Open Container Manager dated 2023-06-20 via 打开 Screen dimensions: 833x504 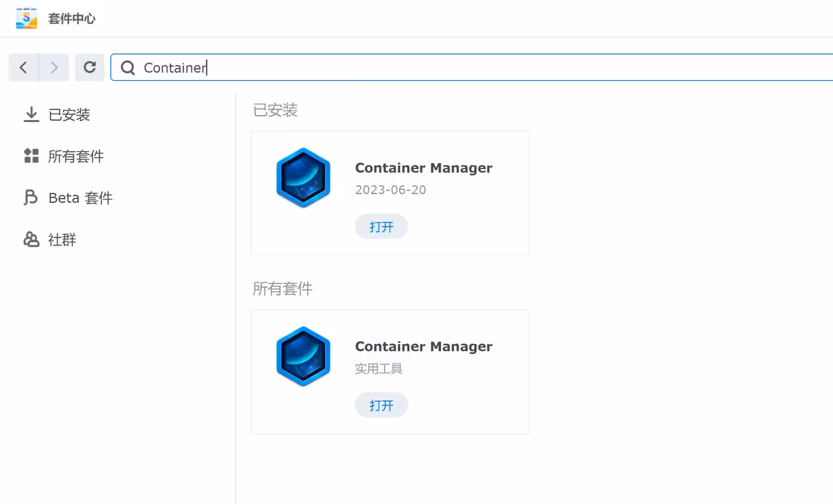point(381,227)
